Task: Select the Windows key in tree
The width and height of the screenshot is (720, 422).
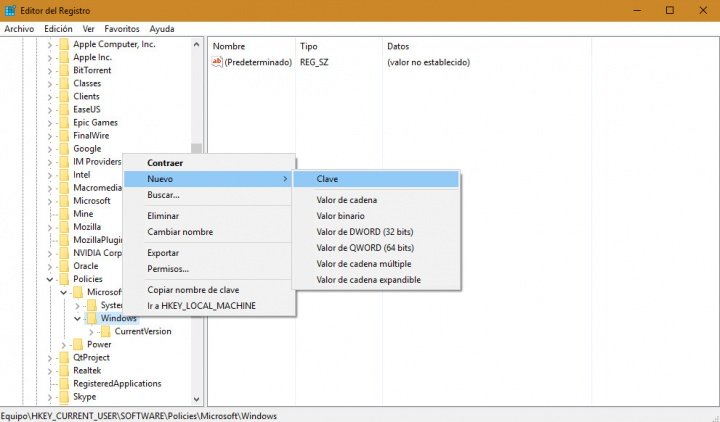Action: click(x=118, y=318)
